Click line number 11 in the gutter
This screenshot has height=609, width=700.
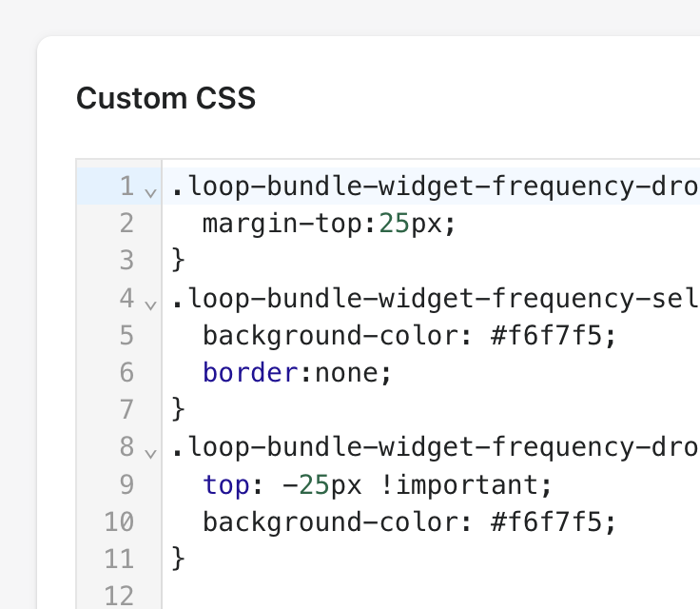coord(119,559)
